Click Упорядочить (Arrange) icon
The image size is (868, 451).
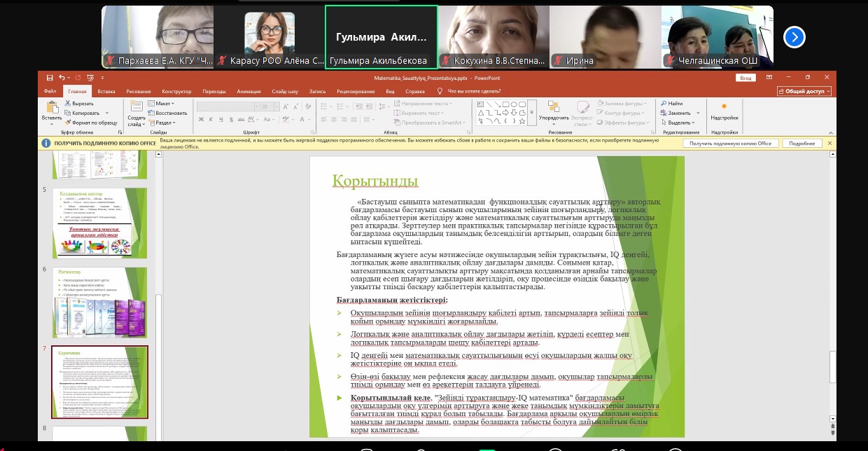tap(553, 106)
